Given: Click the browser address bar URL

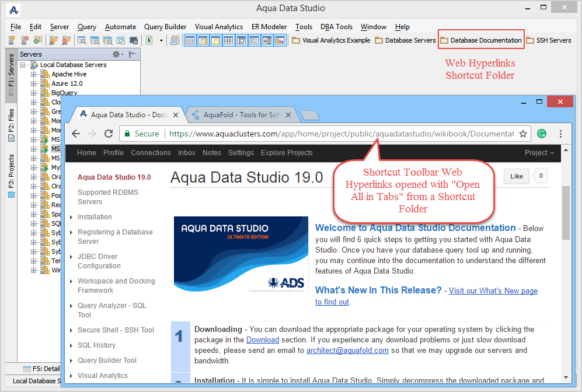Looking at the screenshot, I should tap(341, 134).
